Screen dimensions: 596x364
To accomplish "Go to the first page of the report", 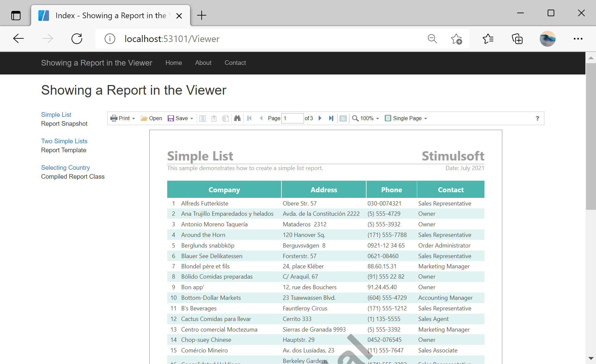I will (249, 118).
